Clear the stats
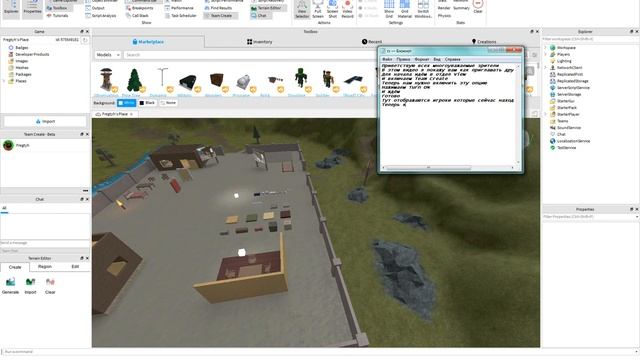 tap(478, 7)
